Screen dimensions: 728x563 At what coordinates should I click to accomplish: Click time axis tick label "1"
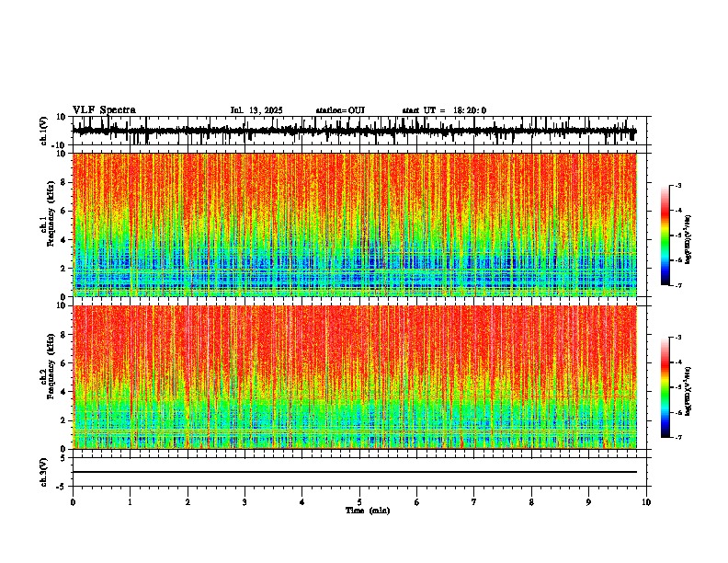(130, 502)
